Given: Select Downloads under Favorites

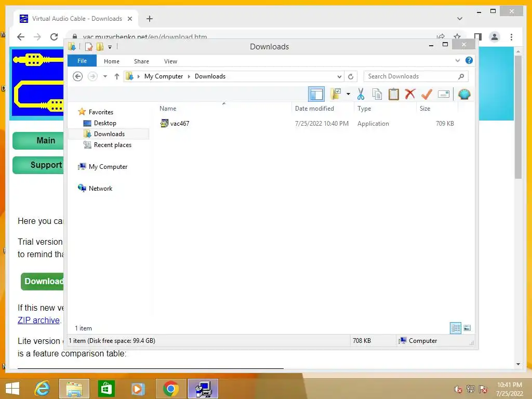Looking at the screenshot, I should pos(109,134).
